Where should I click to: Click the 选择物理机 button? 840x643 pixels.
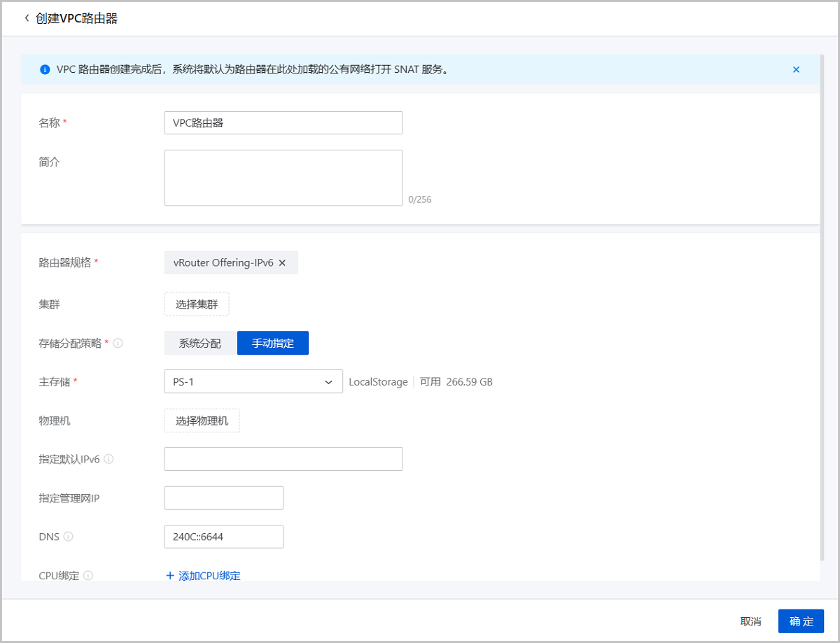[x=202, y=420]
